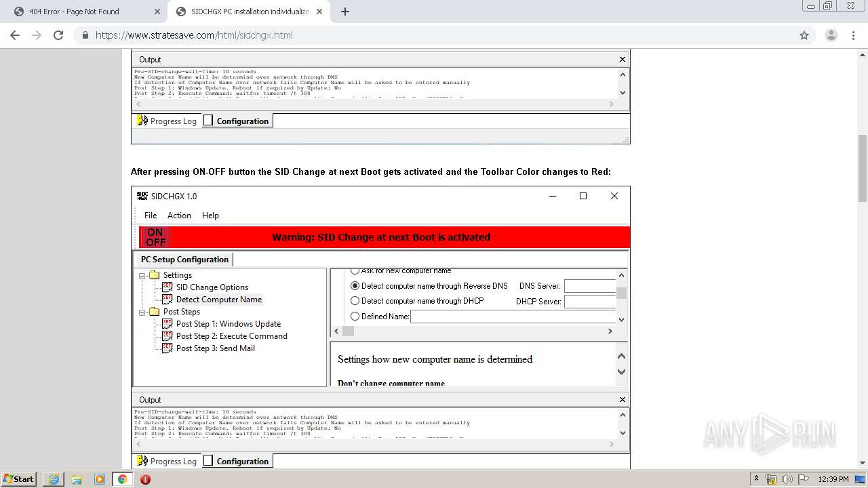Open the Windows Start menu
868x488 pixels.
[x=19, y=479]
